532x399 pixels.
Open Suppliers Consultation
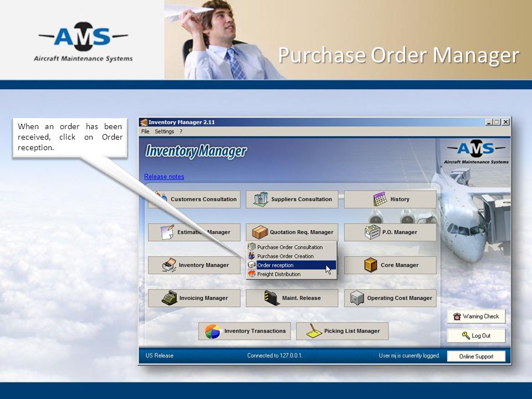[x=292, y=199]
